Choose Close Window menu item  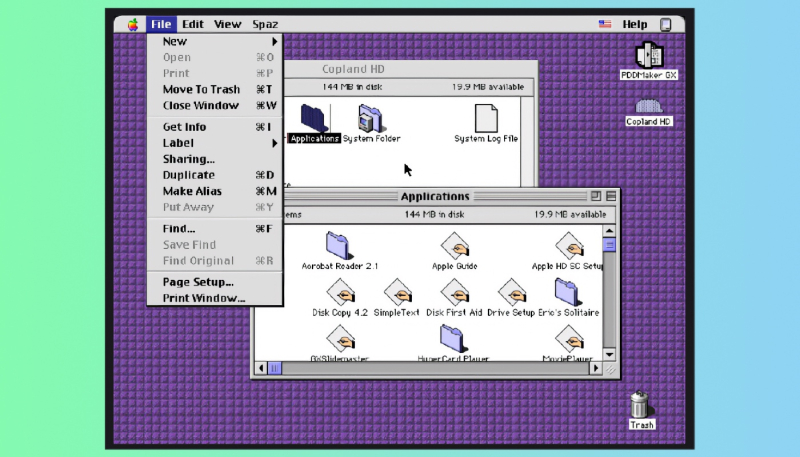coord(214,106)
